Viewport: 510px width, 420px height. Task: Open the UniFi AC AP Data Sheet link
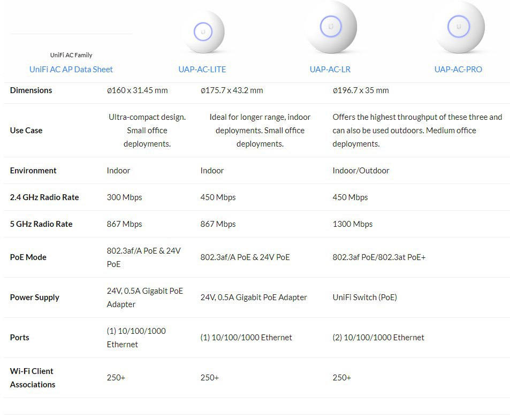tap(71, 69)
